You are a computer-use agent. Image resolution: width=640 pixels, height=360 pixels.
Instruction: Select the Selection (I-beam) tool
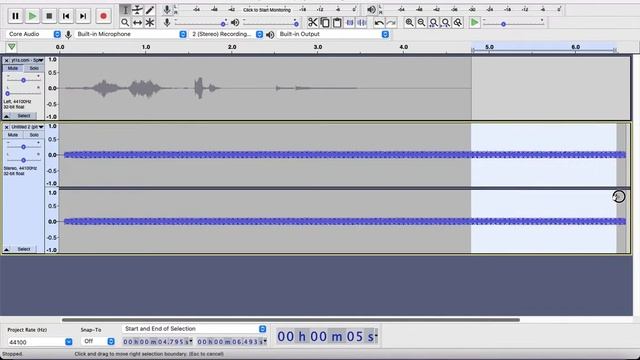tap(125, 10)
